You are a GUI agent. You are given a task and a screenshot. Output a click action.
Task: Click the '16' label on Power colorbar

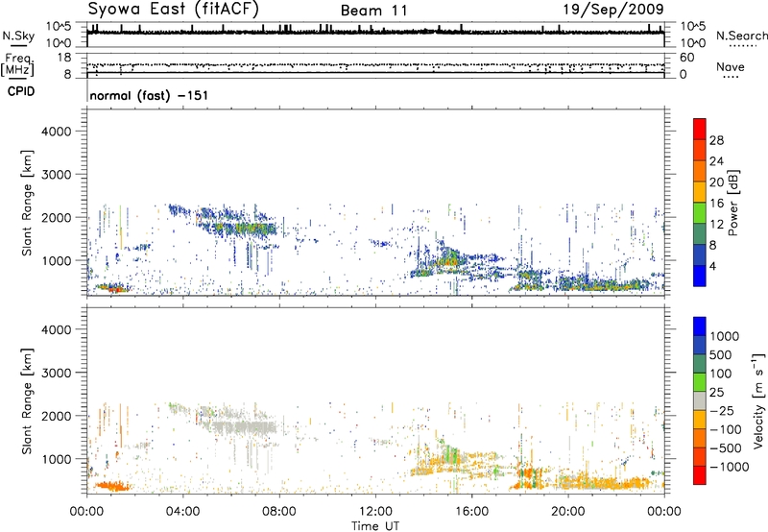coord(716,204)
